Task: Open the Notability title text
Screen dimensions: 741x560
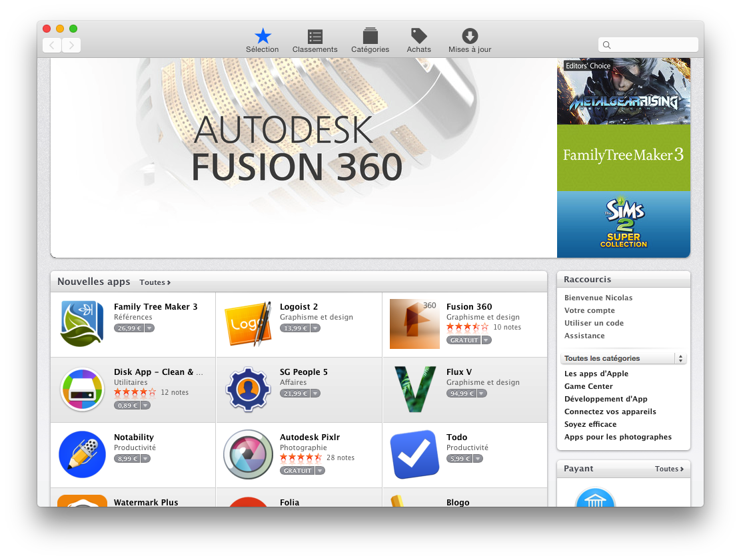Action: pos(134,437)
